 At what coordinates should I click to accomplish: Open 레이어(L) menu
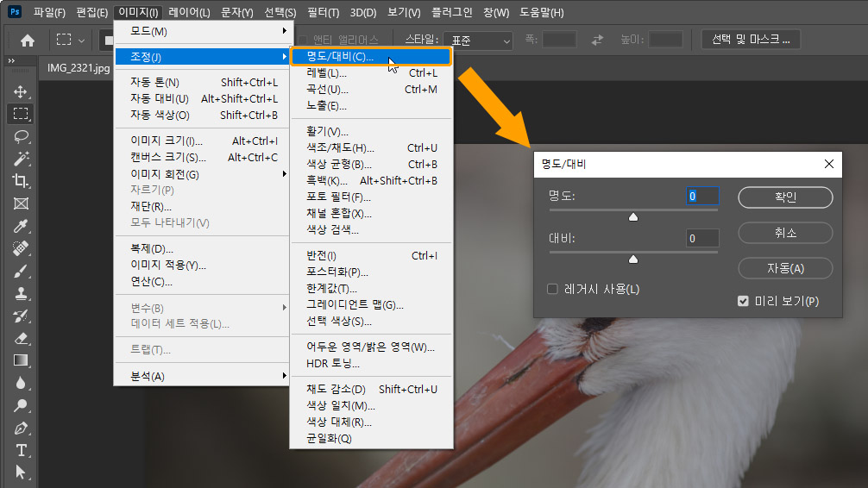(189, 12)
